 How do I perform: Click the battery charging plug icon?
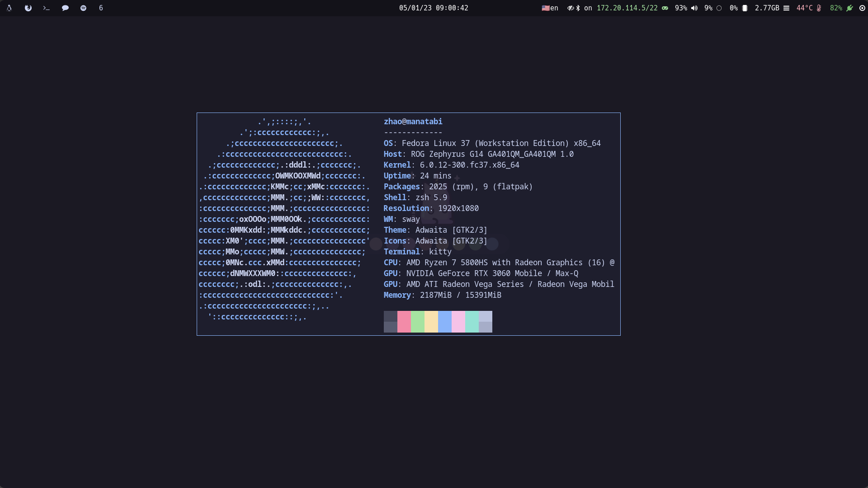[x=850, y=8]
